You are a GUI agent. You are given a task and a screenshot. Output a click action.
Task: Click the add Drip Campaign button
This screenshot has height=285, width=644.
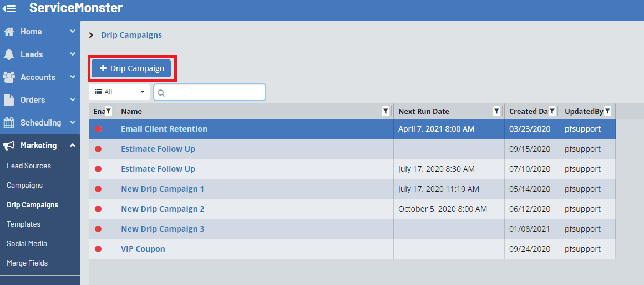click(131, 68)
